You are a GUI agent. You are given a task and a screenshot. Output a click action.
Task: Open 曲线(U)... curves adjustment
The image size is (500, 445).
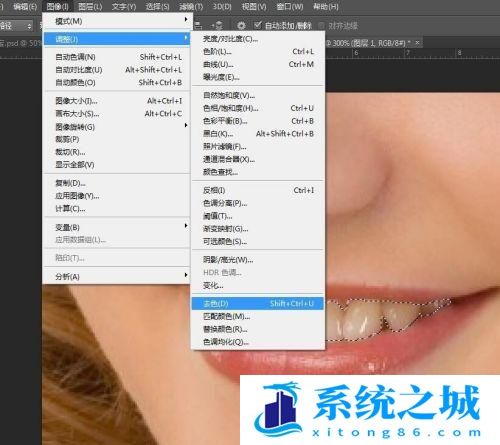pyautogui.click(x=258, y=64)
